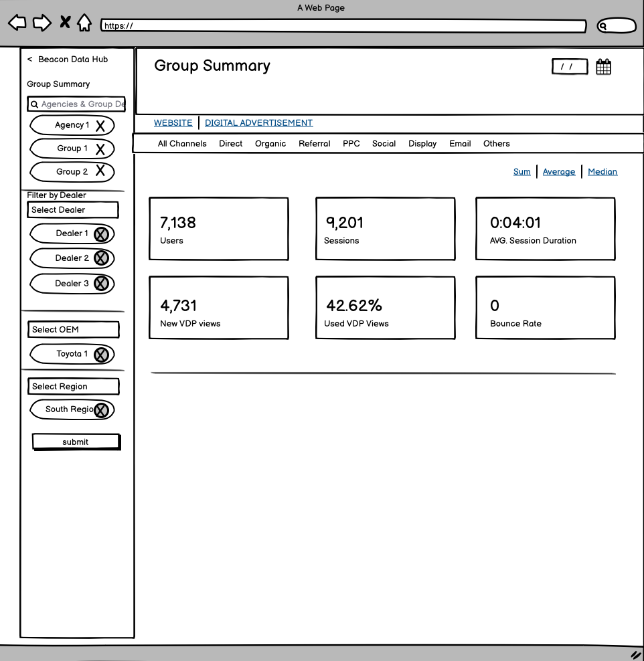Select the PPC channel
Viewport: 644px width, 661px height.
tap(351, 143)
